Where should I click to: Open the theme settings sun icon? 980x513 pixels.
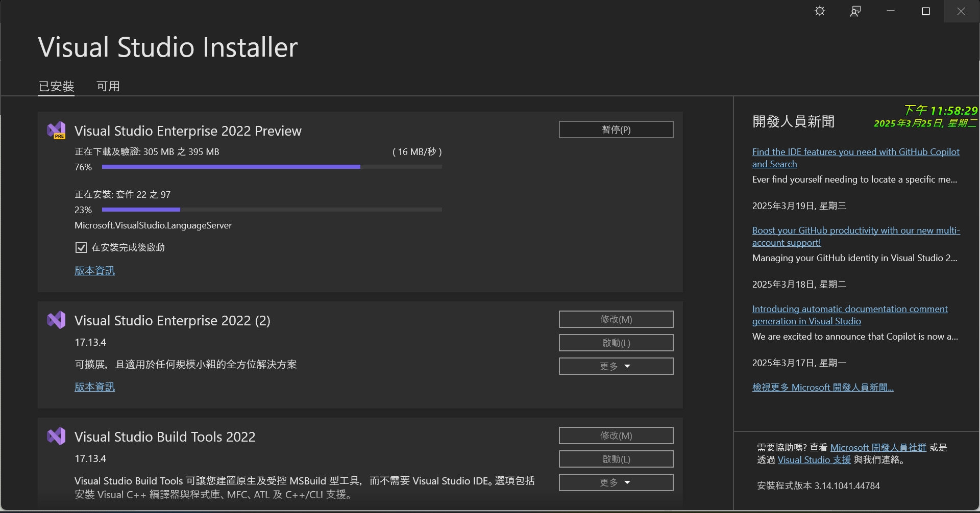[820, 11]
